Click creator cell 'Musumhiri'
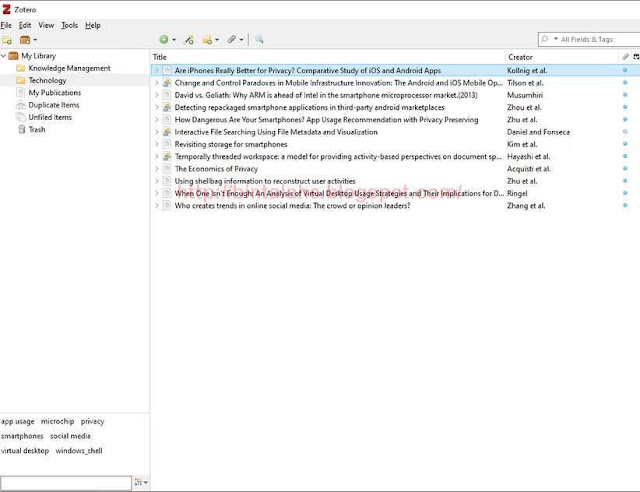This screenshot has height=492, width=640. tap(525, 95)
